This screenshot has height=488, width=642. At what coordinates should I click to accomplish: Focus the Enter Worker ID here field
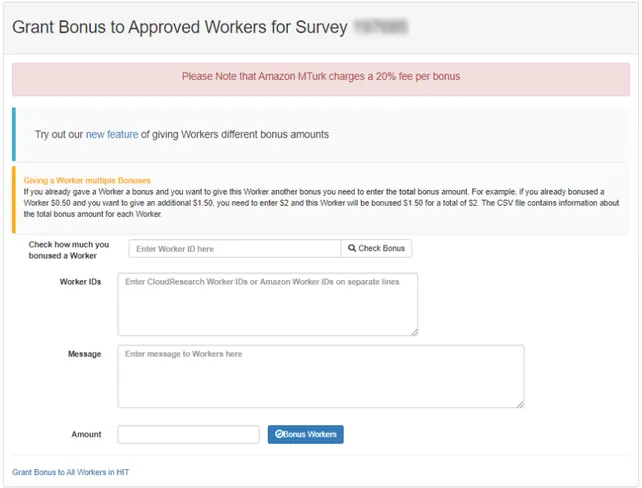point(235,249)
